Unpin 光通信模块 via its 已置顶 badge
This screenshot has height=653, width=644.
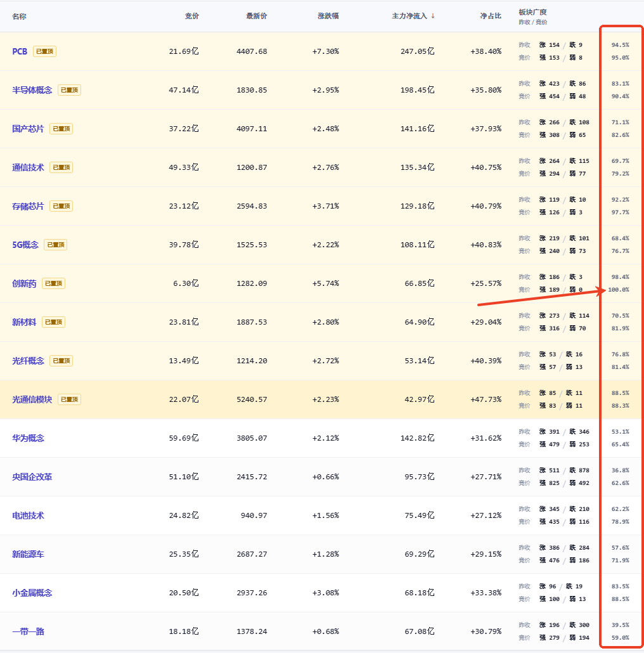pos(69,399)
